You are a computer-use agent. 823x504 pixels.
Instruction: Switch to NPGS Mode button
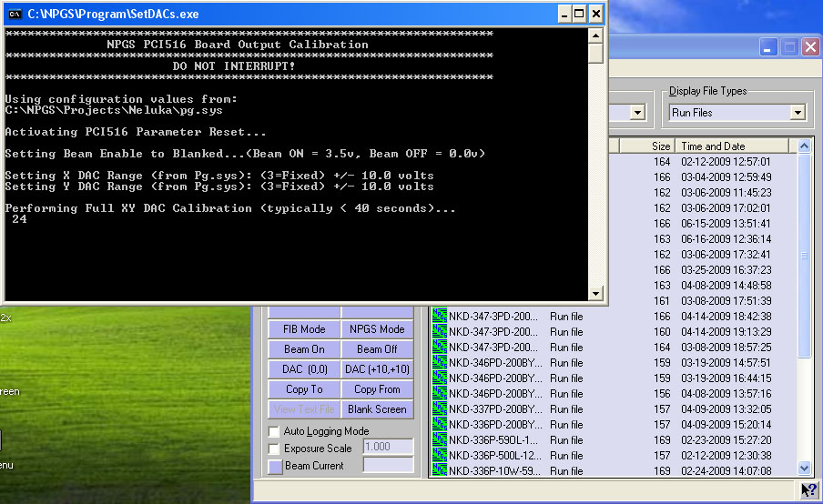coord(380,329)
